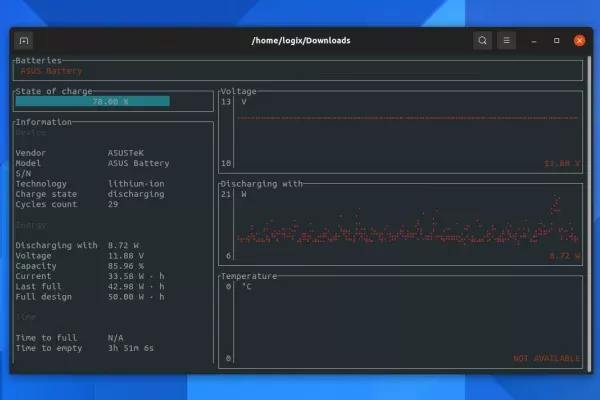Select the Technology value lithium-ion
This screenshot has width=600, height=400.
pos(136,184)
